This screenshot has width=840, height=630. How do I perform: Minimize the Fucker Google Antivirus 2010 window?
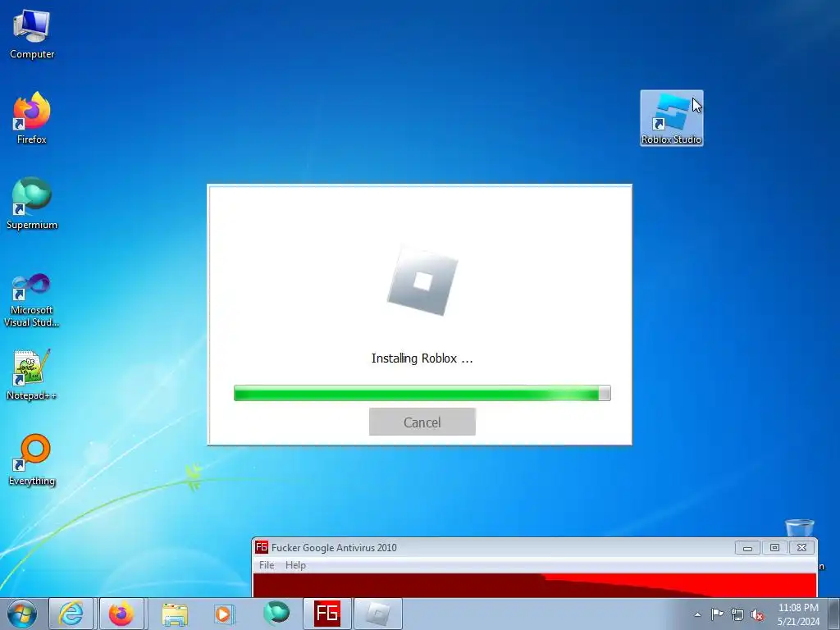tap(747, 547)
